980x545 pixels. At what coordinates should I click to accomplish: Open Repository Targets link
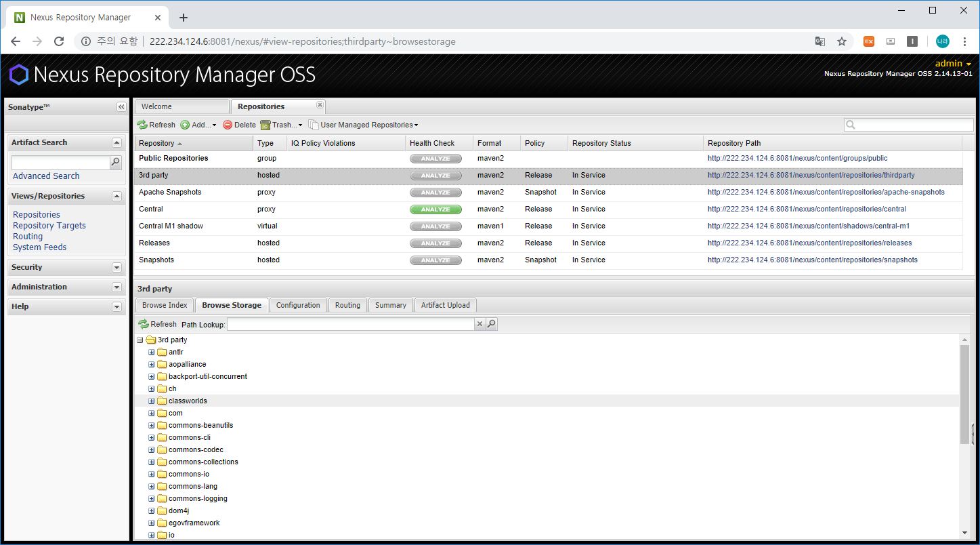point(49,226)
